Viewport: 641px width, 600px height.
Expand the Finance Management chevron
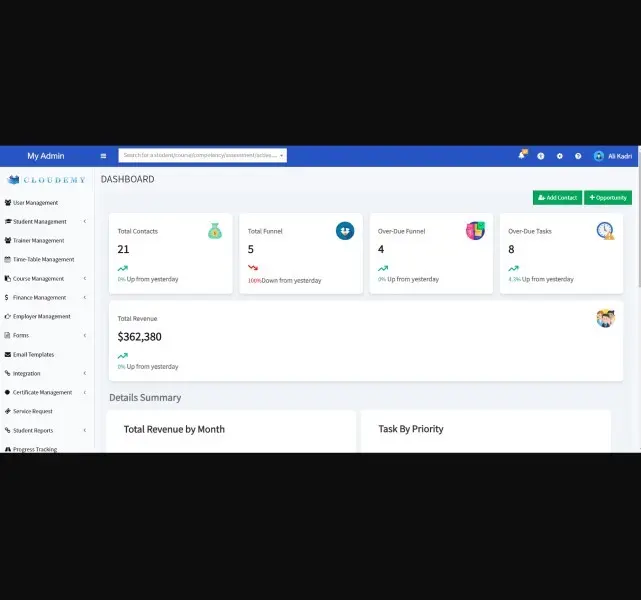click(x=85, y=298)
